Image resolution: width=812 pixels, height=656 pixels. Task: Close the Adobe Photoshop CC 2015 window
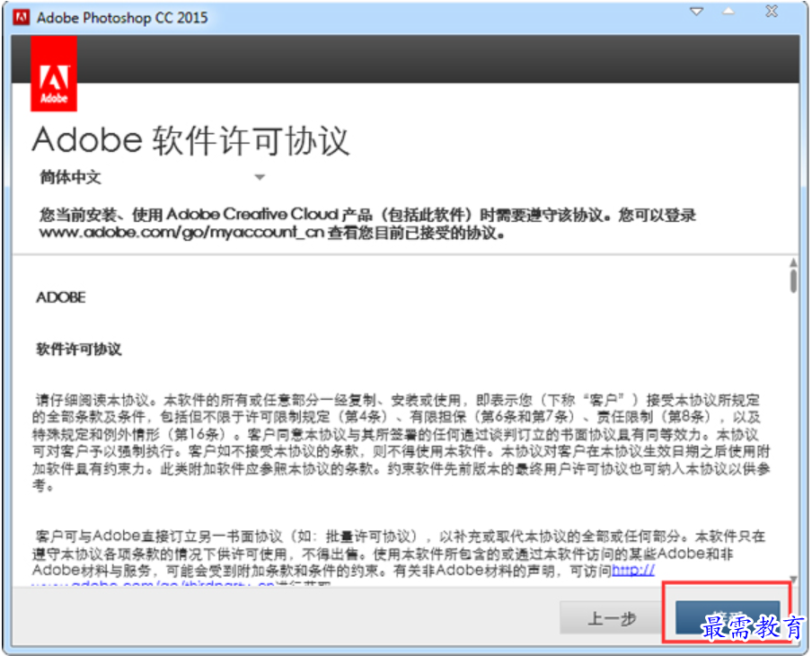click(772, 11)
